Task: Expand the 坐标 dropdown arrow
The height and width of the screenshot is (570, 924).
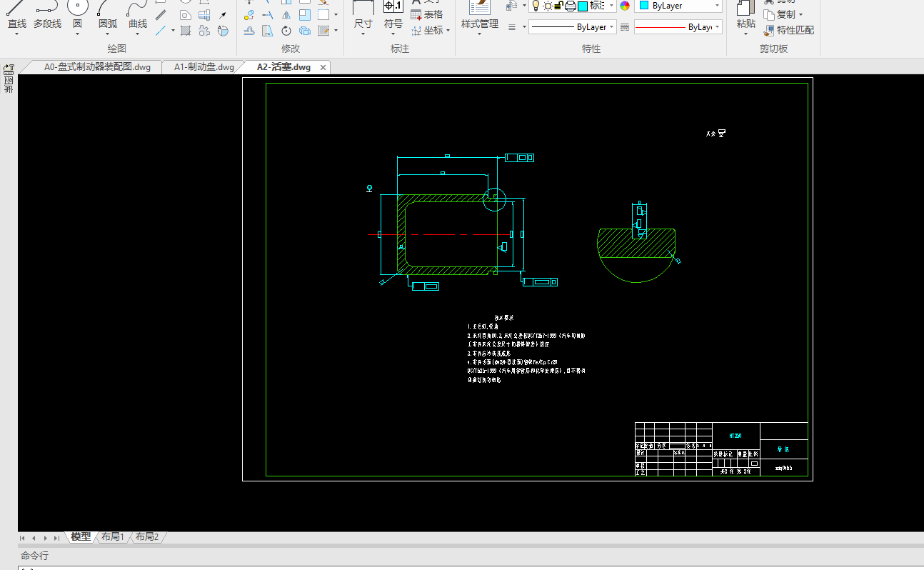Action: (448, 31)
